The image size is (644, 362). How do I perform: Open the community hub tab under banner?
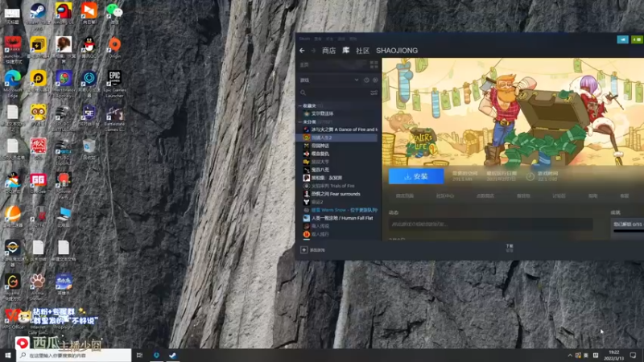(445, 195)
